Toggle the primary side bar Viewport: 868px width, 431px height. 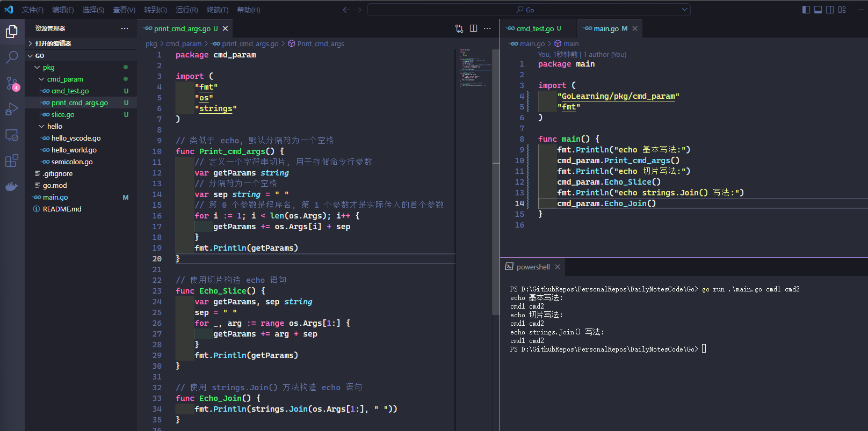tap(806, 10)
